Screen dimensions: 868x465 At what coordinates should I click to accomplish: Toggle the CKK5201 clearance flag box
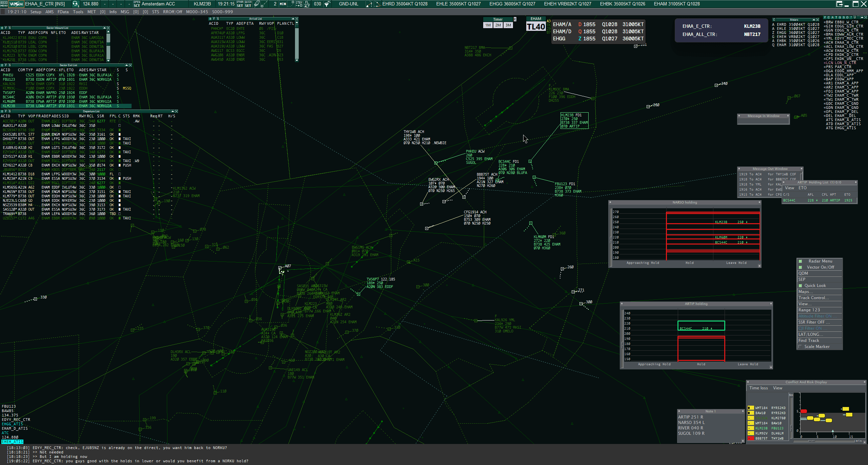(120, 134)
